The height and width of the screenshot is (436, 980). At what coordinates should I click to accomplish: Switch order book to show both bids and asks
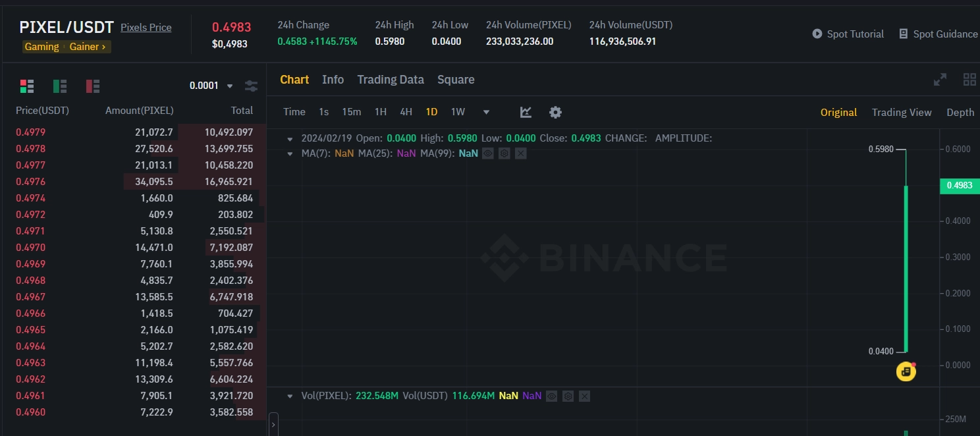click(26, 86)
